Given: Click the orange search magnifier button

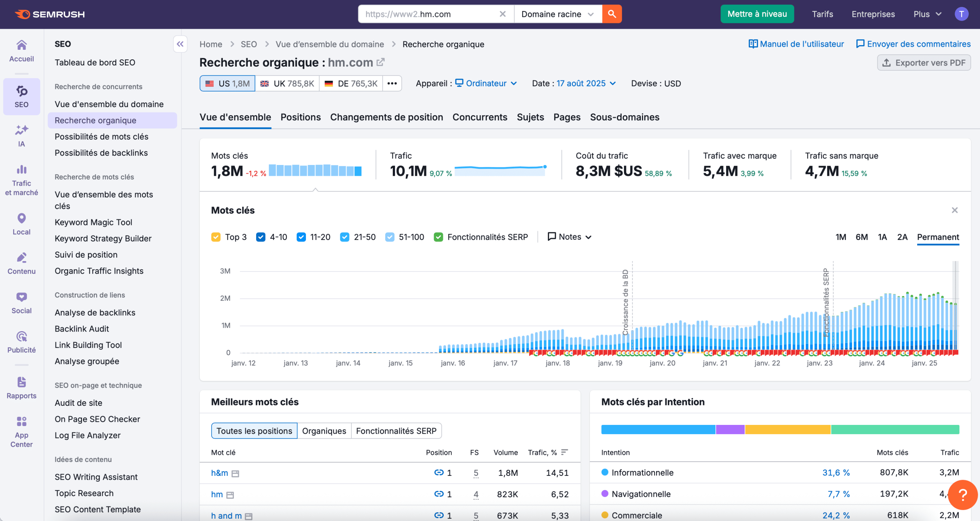Looking at the screenshot, I should click(x=612, y=14).
